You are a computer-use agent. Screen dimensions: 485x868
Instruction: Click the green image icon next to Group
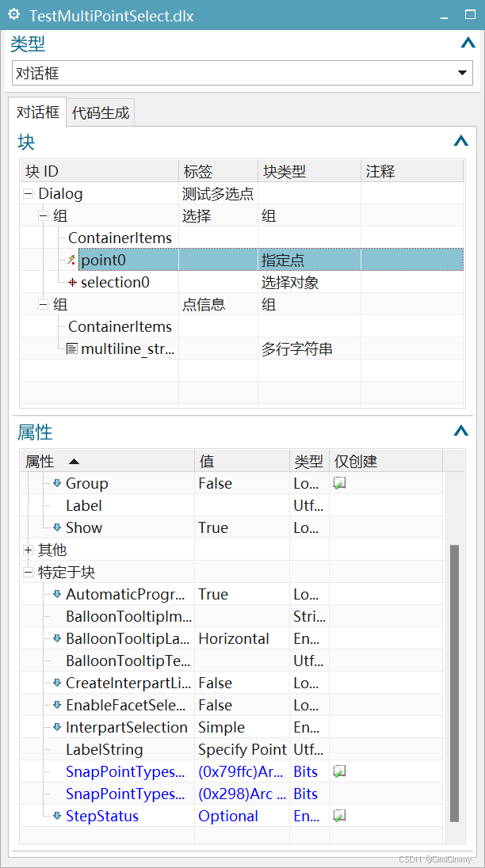pyautogui.click(x=338, y=482)
